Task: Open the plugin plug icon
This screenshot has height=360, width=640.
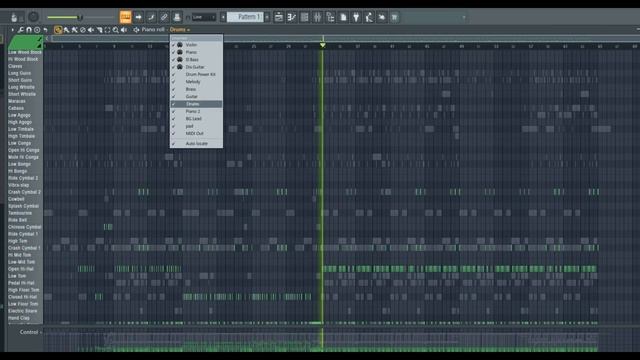Action: (x=356, y=17)
